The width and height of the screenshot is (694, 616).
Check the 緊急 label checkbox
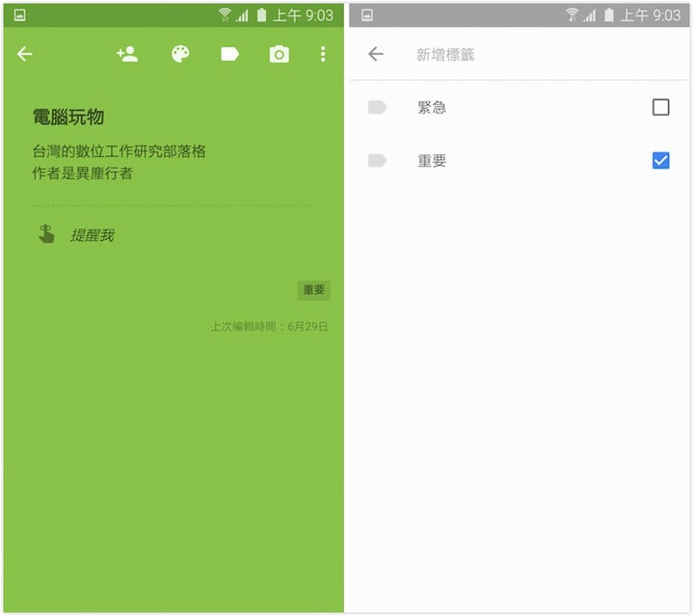tap(660, 107)
